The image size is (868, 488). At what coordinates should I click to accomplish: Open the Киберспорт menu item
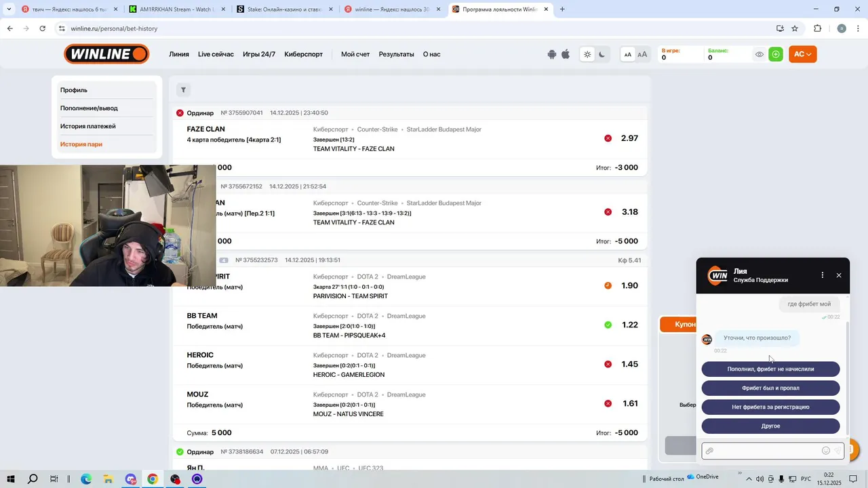tap(304, 54)
